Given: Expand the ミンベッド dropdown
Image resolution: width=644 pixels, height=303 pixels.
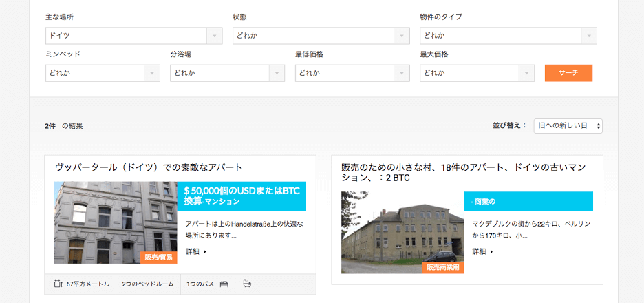Looking at the screenshot, I should pos(103,73).
